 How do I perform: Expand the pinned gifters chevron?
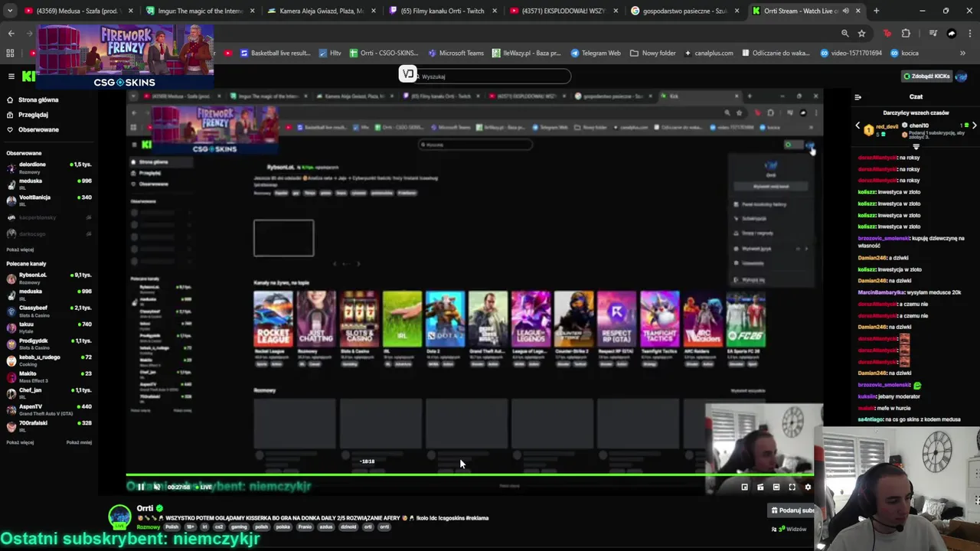click(x=916, y=147)
